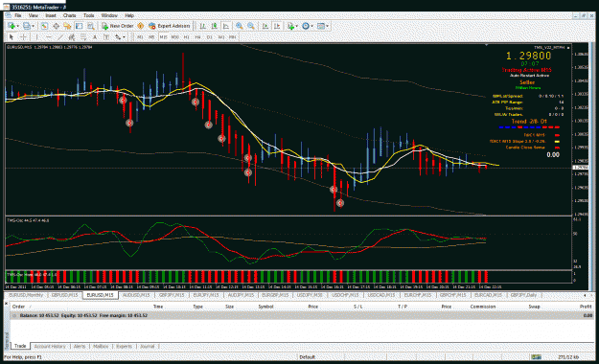599x364 pixels.
Task: Switch timeframe to M15
Action: pos(164,37)
